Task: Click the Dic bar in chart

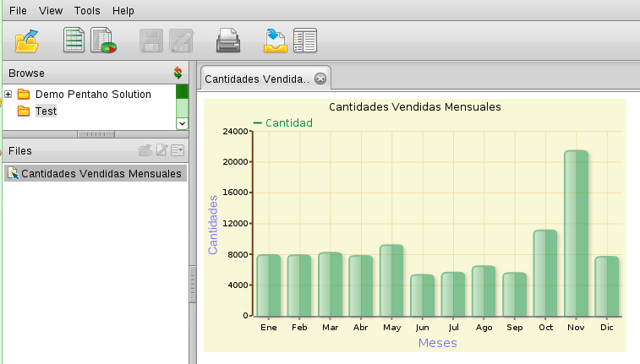Action: (x=607, y=286)
